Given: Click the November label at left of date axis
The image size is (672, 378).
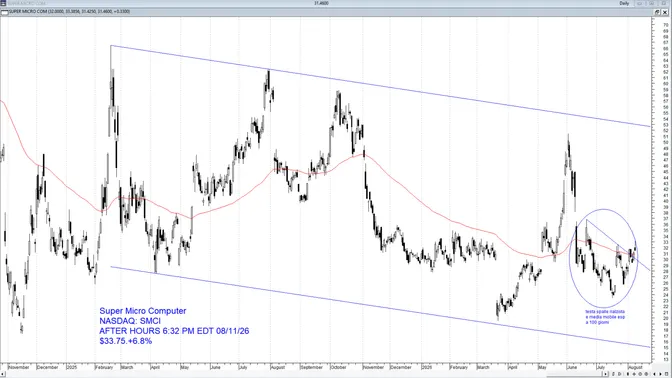Looking at the screenshot, I should pyautogui.click(x=19, y=367).
